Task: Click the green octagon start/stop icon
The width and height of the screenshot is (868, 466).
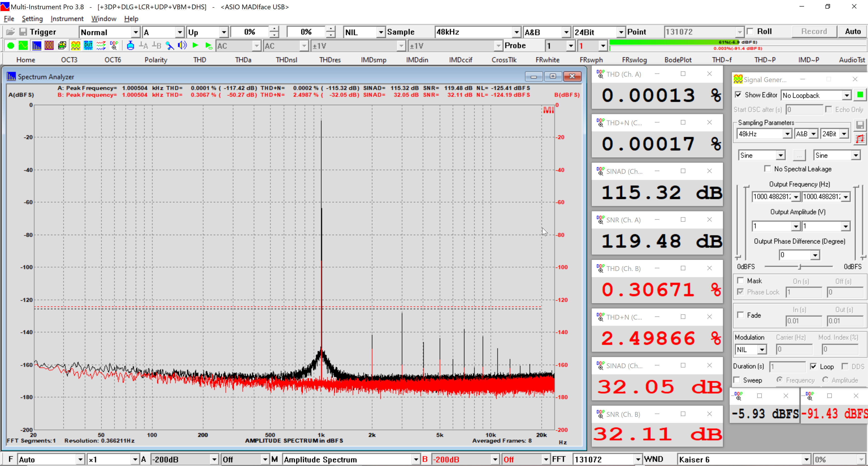Action: 10,45
